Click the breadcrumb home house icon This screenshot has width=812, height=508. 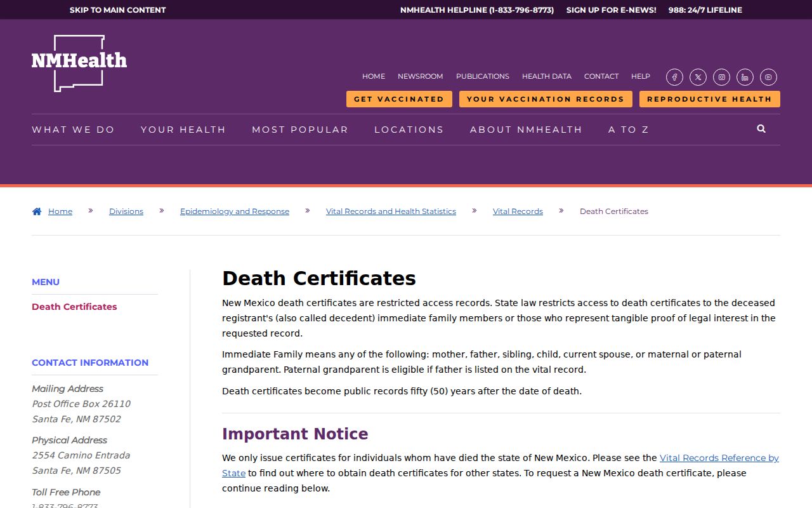coord(37,211)
